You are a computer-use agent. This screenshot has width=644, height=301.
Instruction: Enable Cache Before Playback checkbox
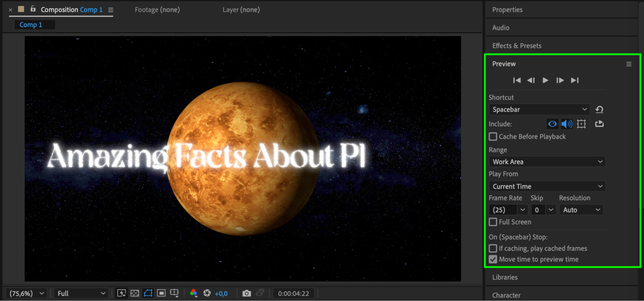(x=493, y=136)
